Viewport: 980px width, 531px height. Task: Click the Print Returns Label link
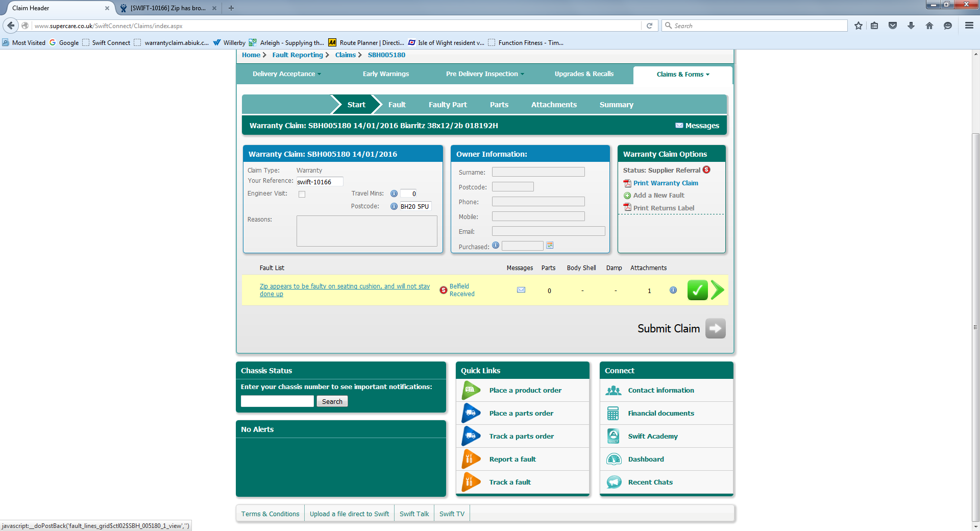coord(664,208)
